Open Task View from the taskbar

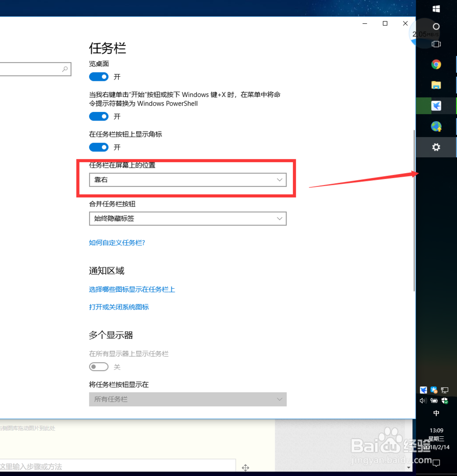tap(436, 44)
